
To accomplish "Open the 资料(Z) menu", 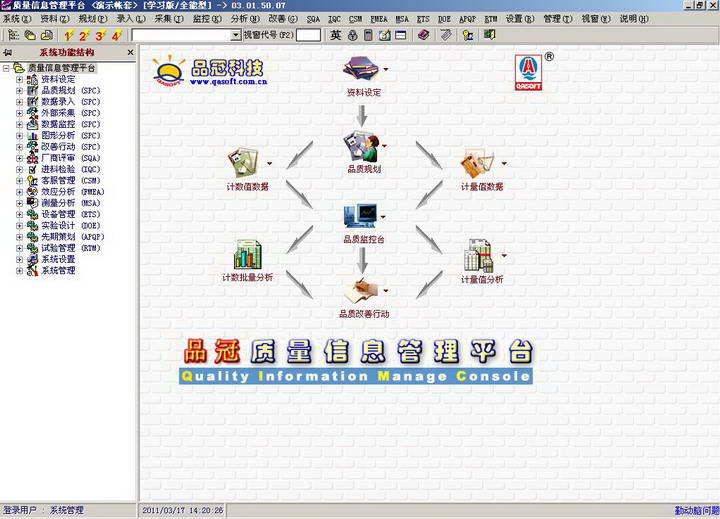I will (55, 19).
